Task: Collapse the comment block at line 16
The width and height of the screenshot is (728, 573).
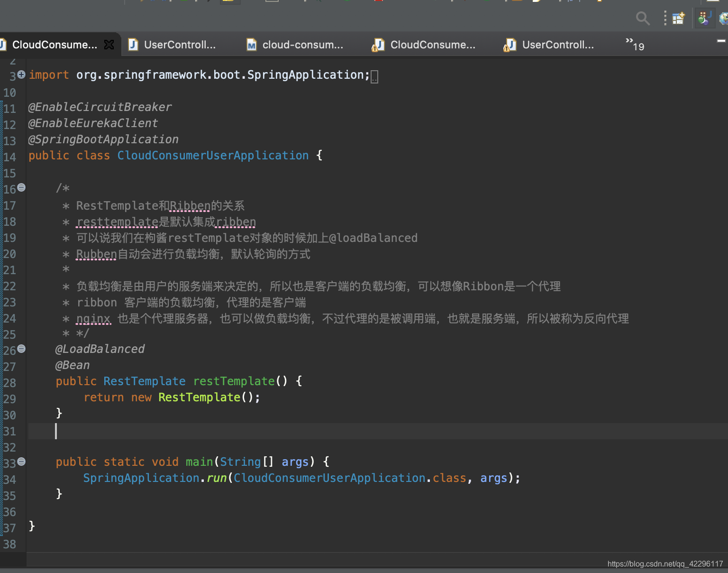Action: click(x=21, y=187)
